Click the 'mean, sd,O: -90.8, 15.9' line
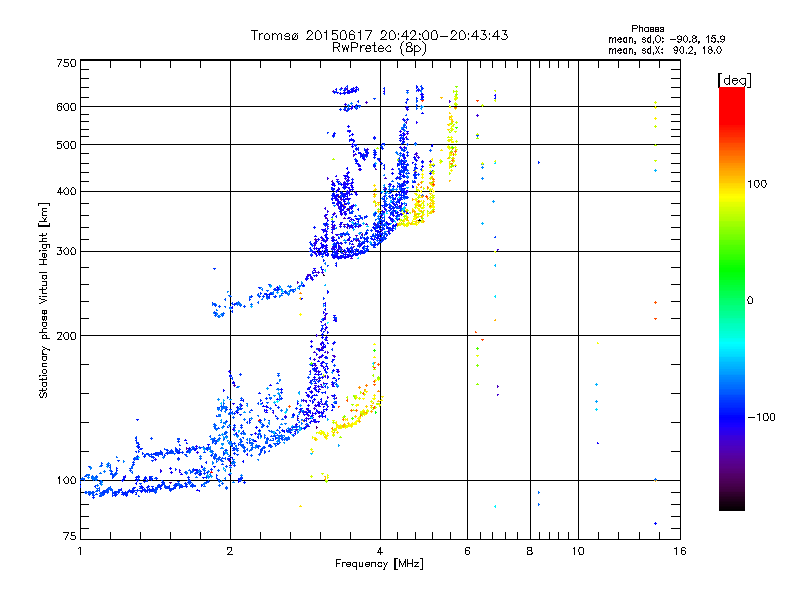 [x=666, y=39]
